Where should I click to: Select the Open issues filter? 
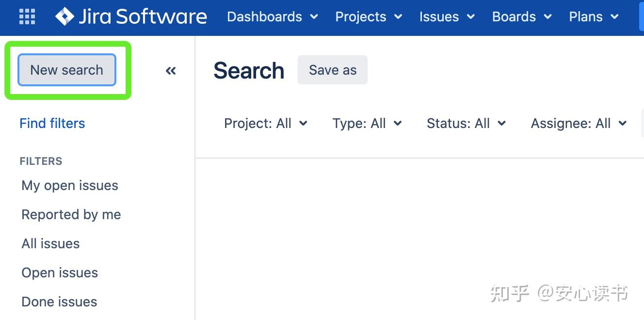coord(60,272)
